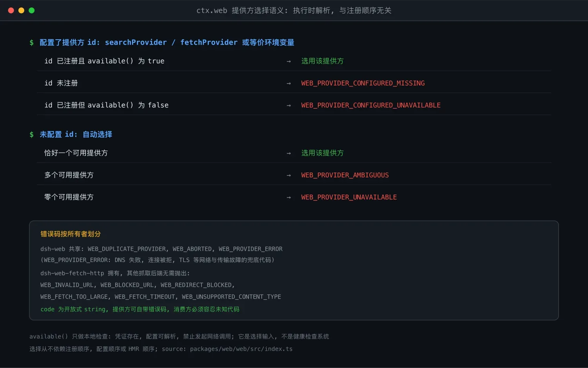The width and height of the screenshot is (588, 368).
Task: Click the arrow in the 'id 未注册' row
Action: (289, 83)
